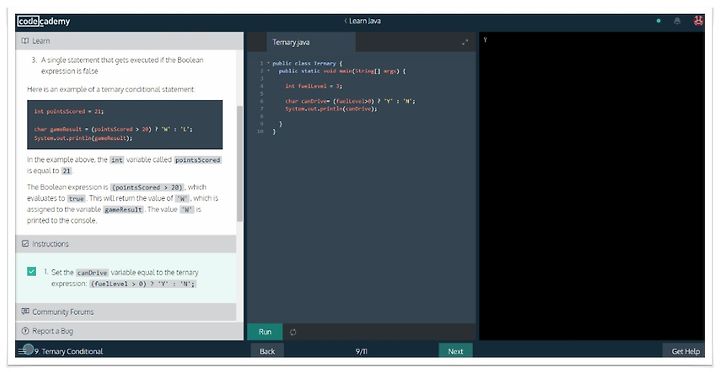Go back to Learn Java course

click(363, 21)
